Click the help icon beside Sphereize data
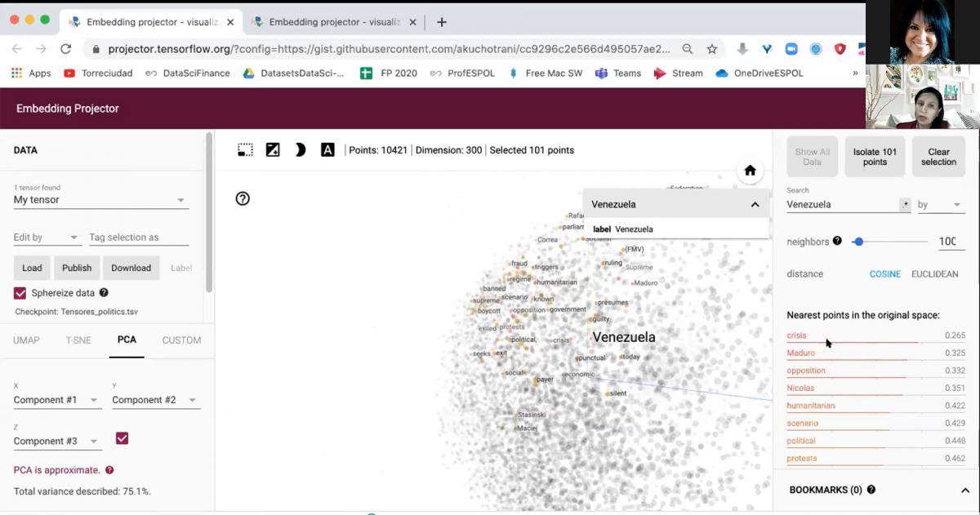The image size is (980, 515). [x=104, y=293]
